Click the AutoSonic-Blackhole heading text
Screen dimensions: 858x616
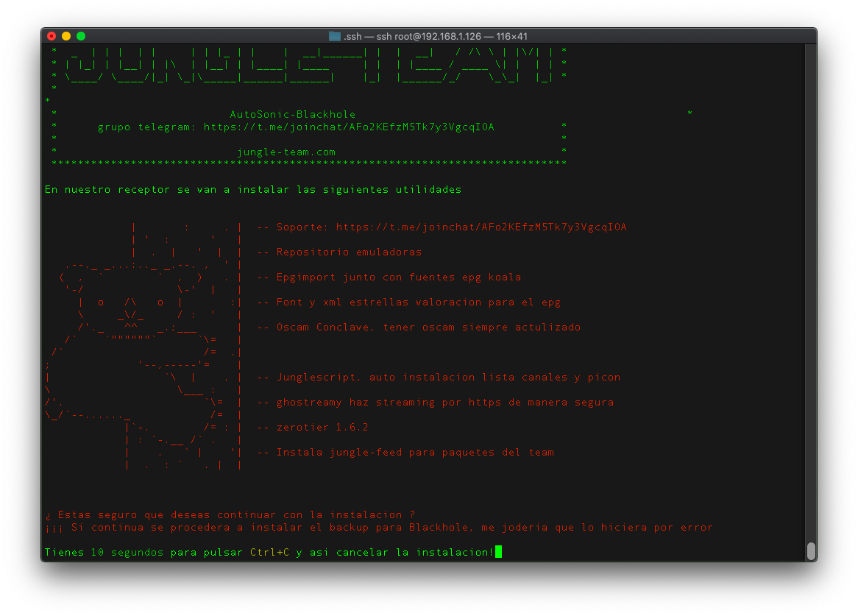292,115
